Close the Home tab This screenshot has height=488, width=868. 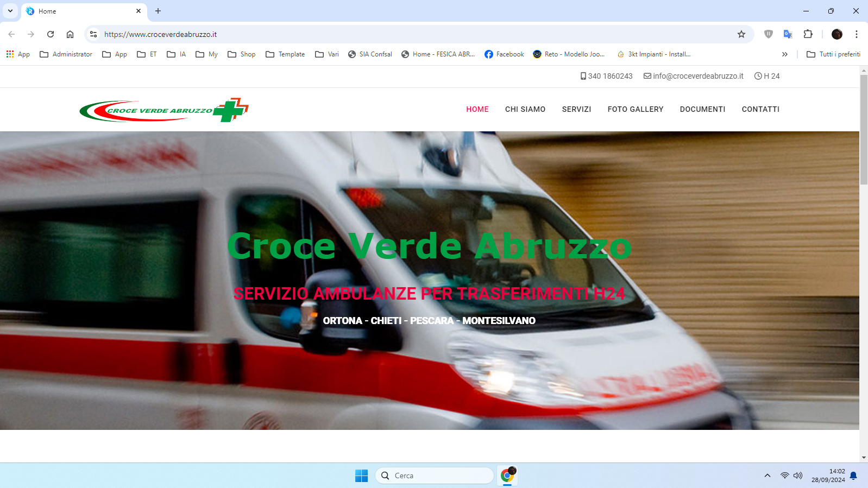[x=139, y=11]
